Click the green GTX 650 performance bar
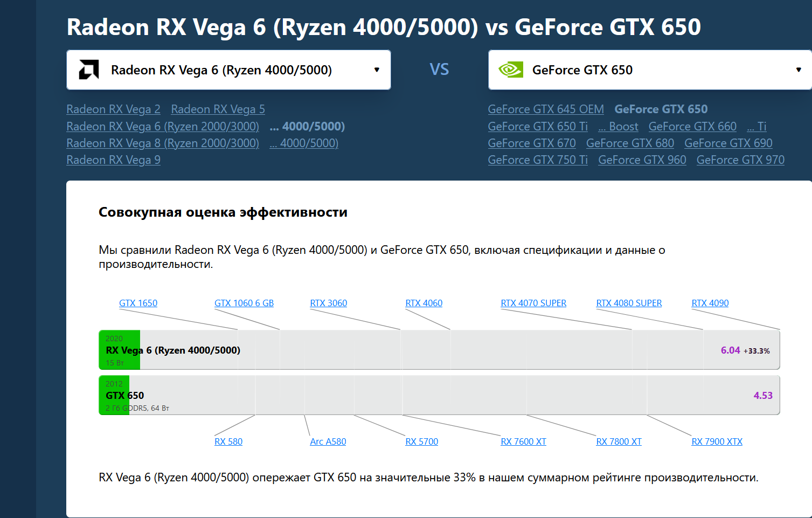Screen dimensions: 812x518 [114, 395]
